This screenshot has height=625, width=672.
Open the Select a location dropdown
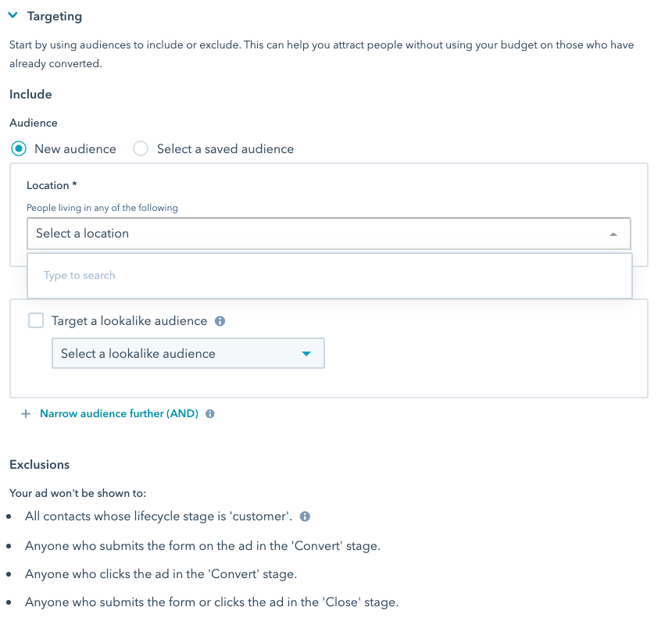[329, 234]
